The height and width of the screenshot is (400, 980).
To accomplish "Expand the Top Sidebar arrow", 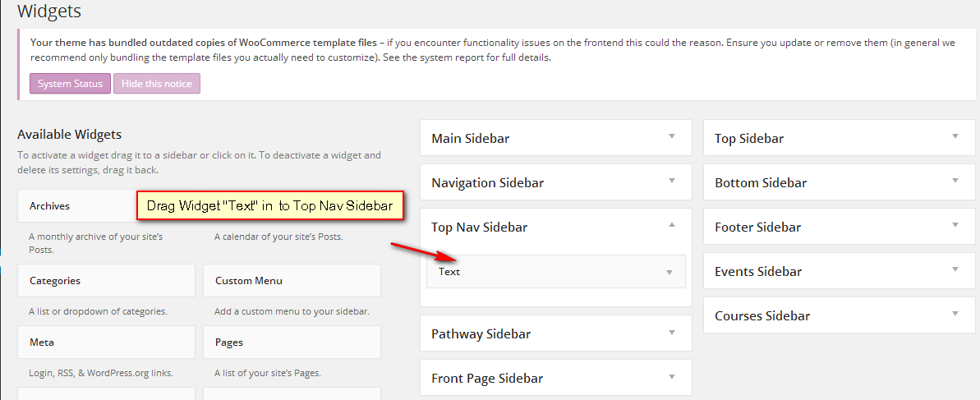I will point(955,136).
